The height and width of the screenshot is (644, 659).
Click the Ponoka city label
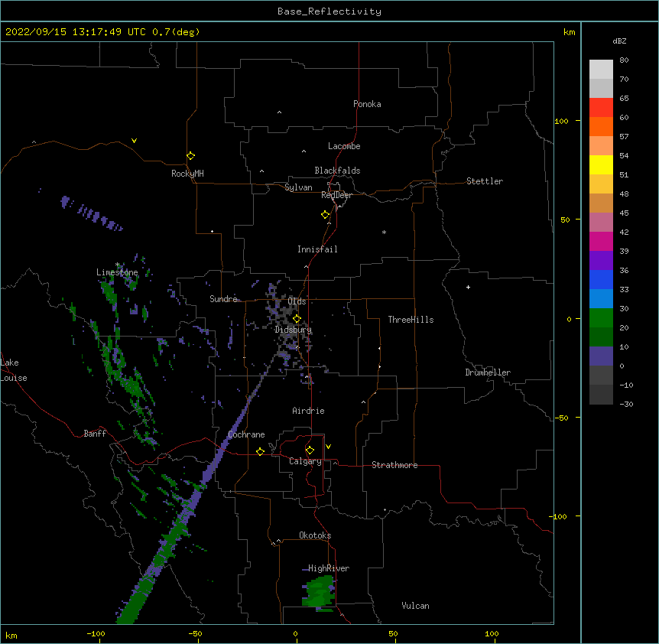[x=367, y=104]
